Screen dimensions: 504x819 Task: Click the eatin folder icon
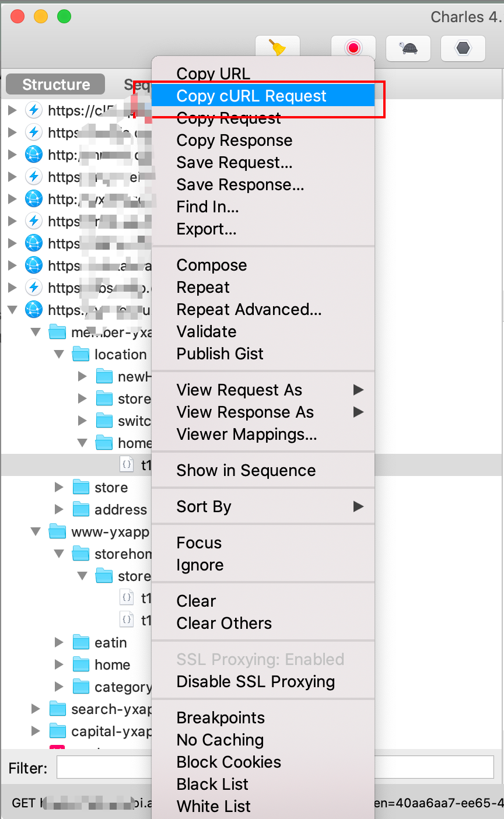coord(80,643)
